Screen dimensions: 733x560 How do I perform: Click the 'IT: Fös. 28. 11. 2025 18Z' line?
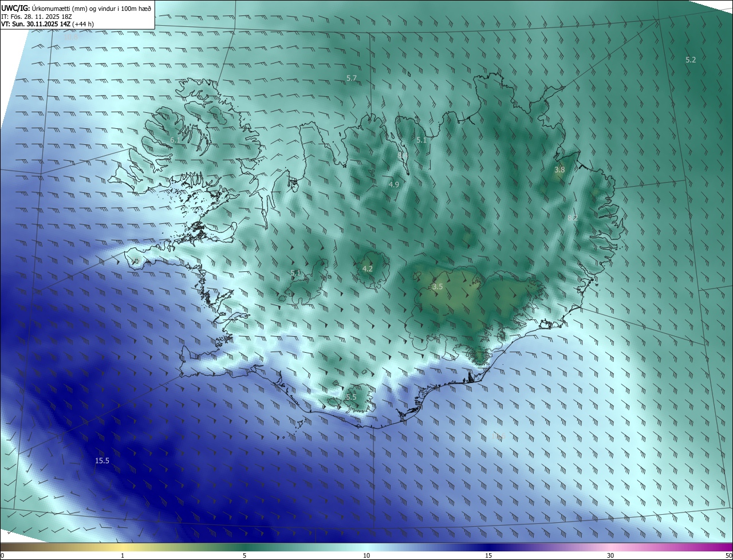pyautogui.click(x=36, y=17)
